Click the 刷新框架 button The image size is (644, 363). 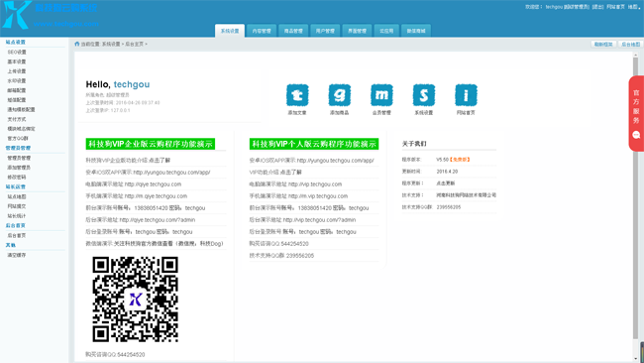click(x=603, y=44)
